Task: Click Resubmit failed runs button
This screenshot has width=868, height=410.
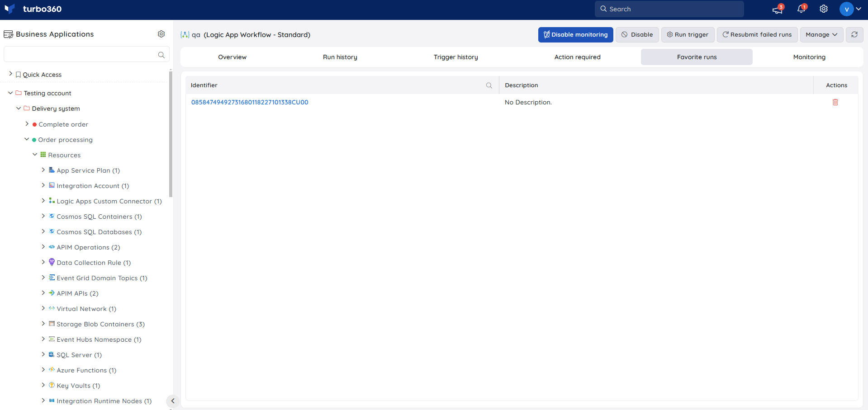Action: click(757, 34)
